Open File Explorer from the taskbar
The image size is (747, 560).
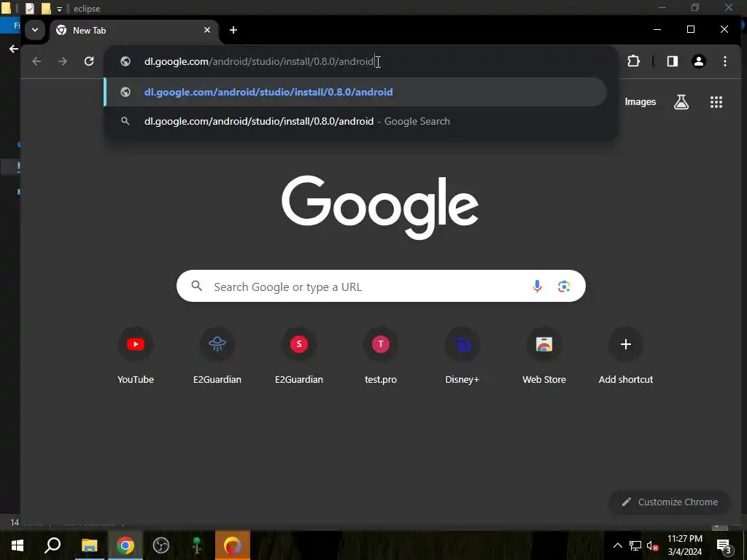point(89,545)
